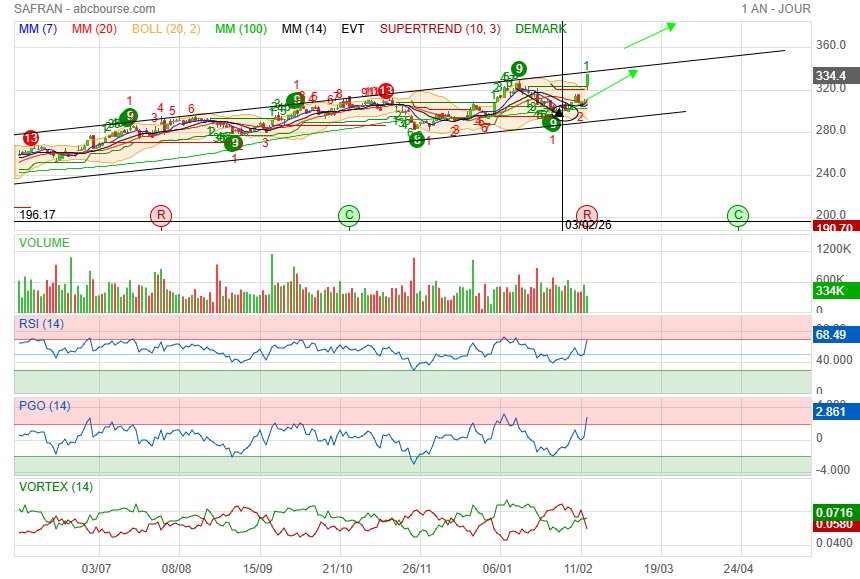Click the DEMARK indicator label

coord(541,29)
